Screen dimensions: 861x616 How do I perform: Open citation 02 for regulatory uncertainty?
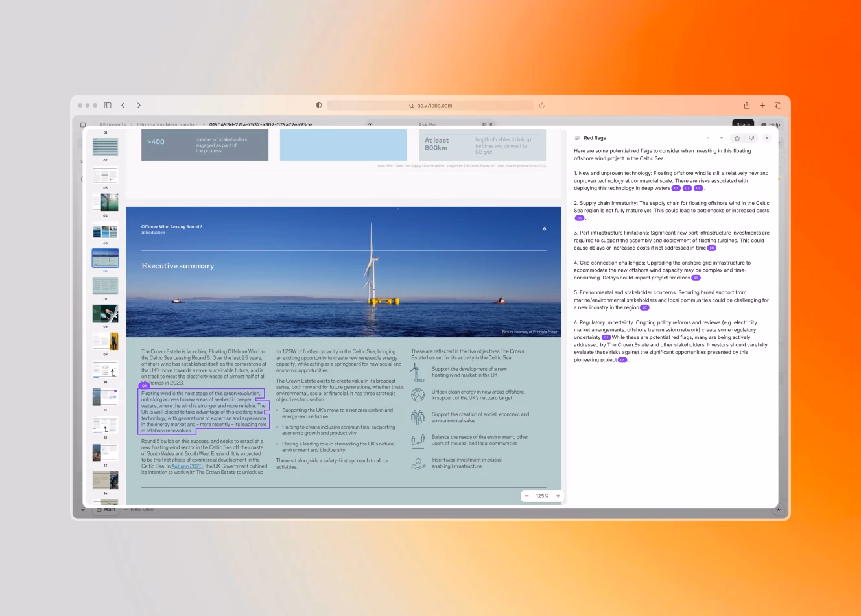[606, 338]
